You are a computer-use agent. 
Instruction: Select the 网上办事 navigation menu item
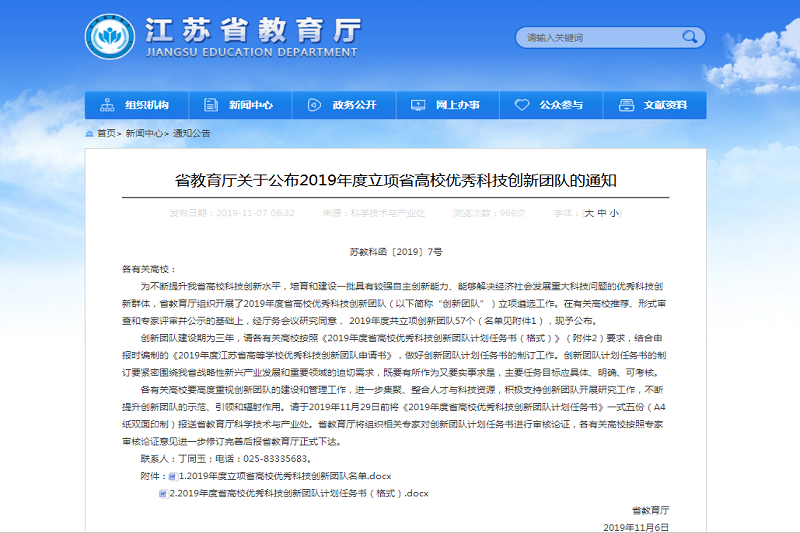(458, 105)
